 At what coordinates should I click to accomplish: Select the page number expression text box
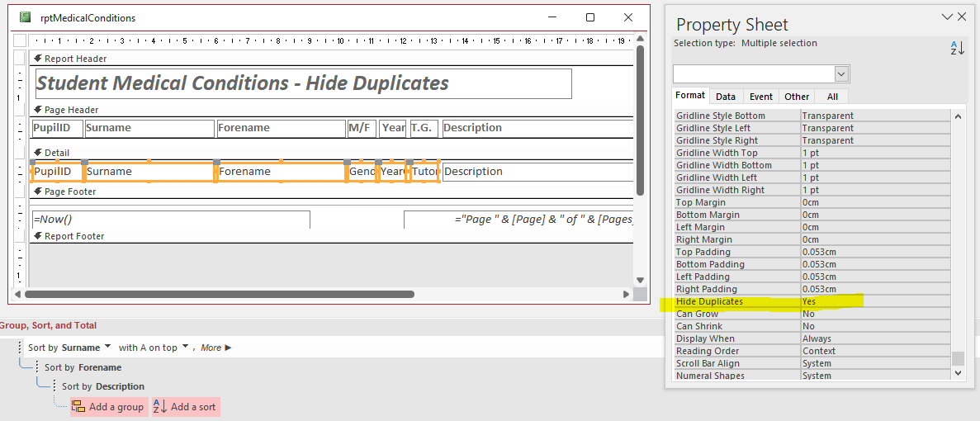tap(518, 220)
